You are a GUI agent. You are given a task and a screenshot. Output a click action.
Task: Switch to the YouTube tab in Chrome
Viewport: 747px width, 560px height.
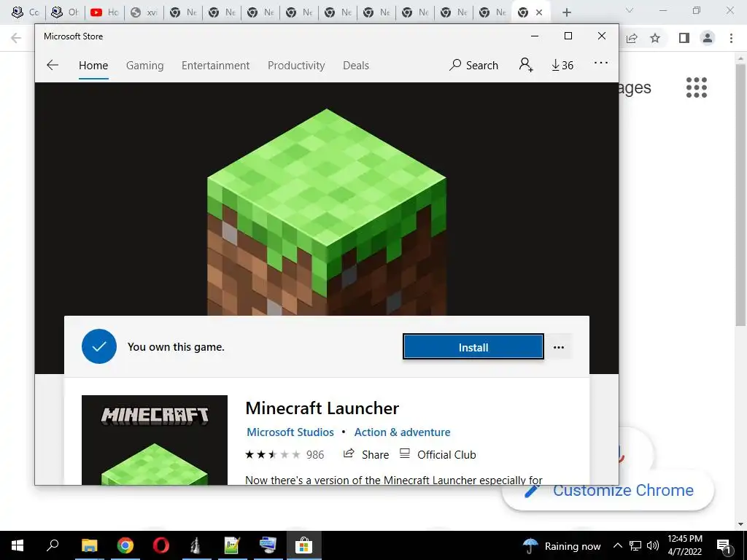[104, 12]
